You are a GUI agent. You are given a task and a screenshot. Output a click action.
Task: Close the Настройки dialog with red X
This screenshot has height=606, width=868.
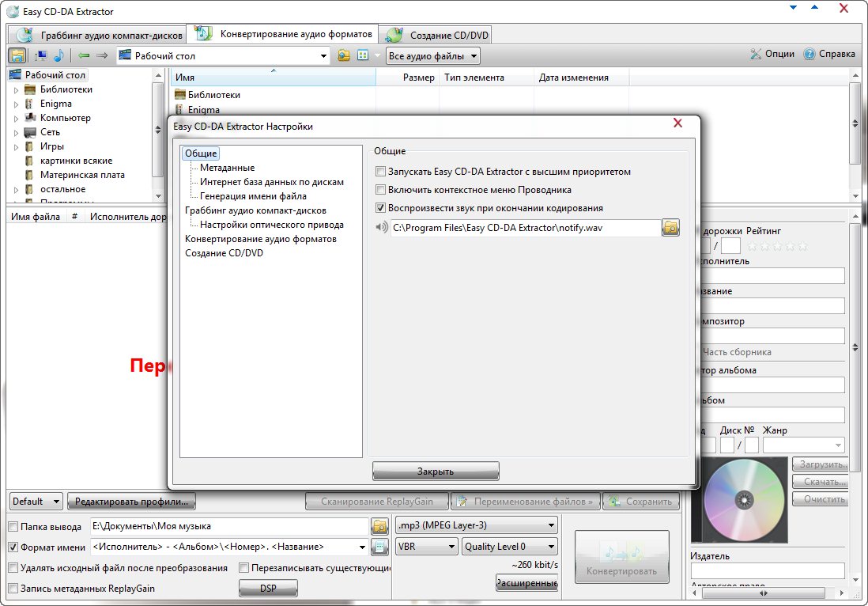tap(677, 123)
